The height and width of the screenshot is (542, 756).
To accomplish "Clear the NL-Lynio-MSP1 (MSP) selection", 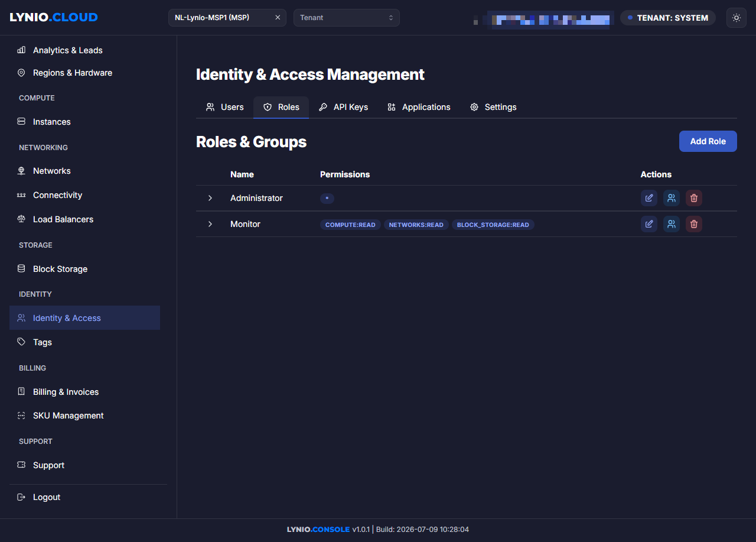I will click(278, 18).
